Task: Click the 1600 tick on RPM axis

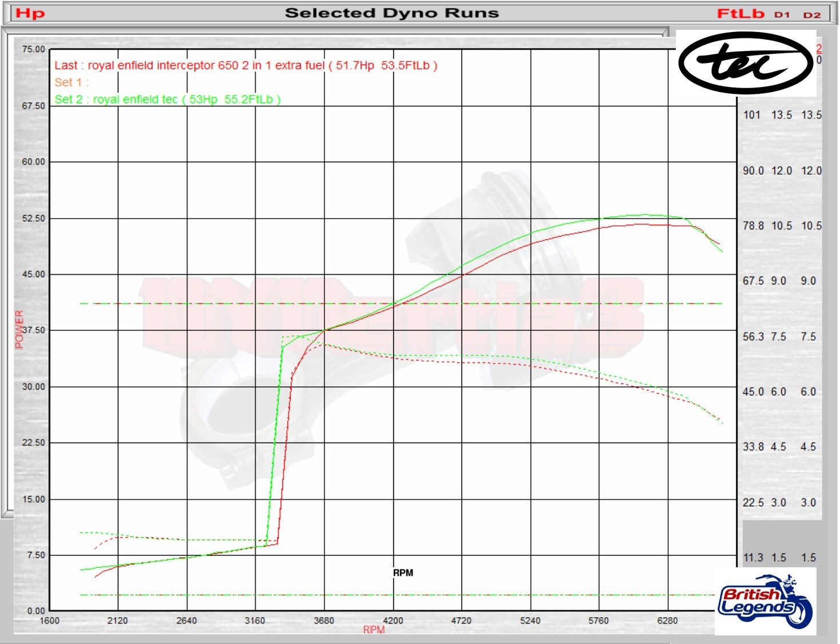Action: (x=49, y=621)
